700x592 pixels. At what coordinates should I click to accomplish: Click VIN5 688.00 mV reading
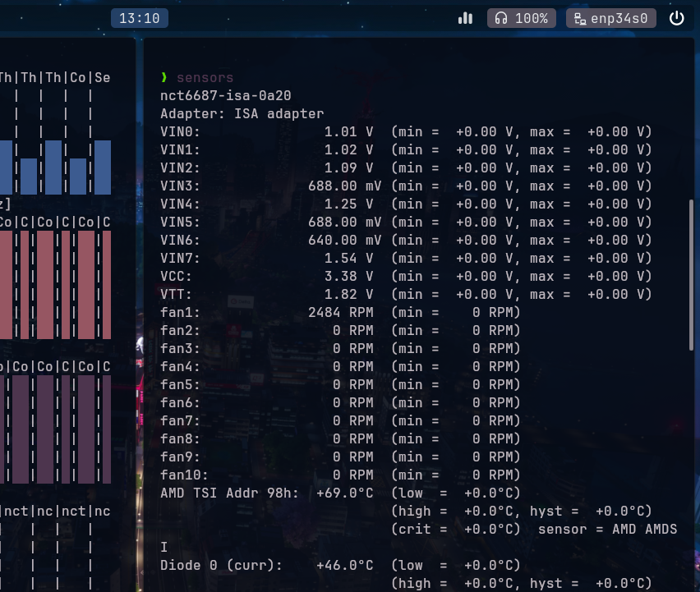coord(344,223)
